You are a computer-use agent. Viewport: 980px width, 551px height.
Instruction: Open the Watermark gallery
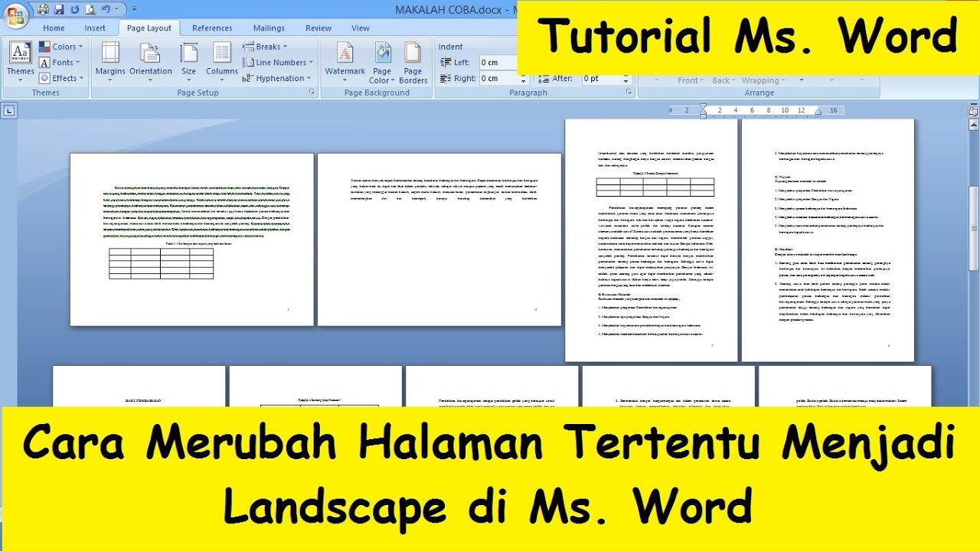pos(345,60)
